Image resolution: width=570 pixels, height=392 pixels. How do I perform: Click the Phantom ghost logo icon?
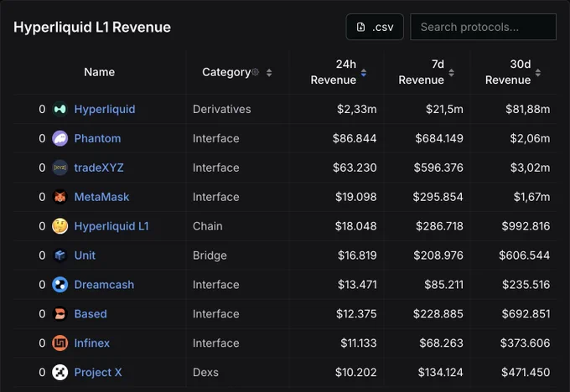[x=60, y=138]
